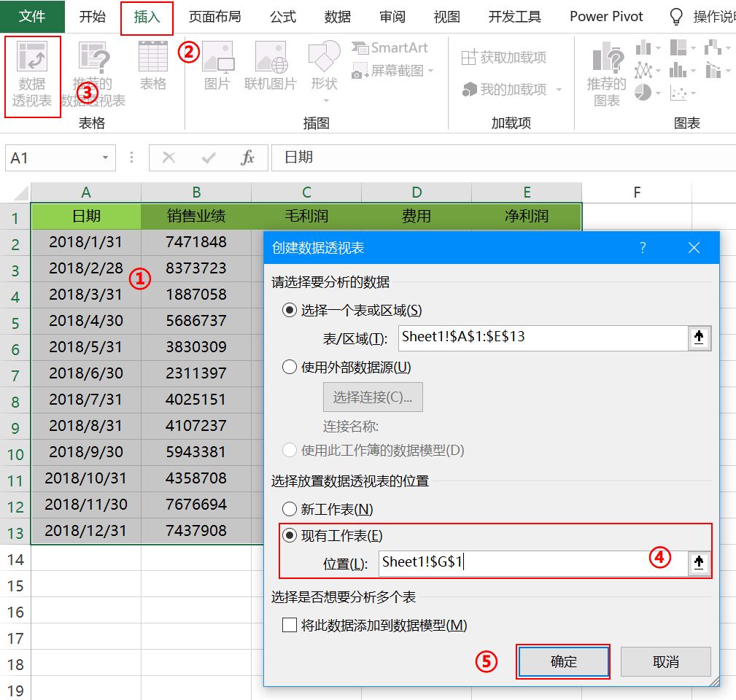Viewport: 736px width, 700px height.
Task: Expand the 屏幕截图 dropdown arrow
Action: pyautogui.click(x=430, y=71)
